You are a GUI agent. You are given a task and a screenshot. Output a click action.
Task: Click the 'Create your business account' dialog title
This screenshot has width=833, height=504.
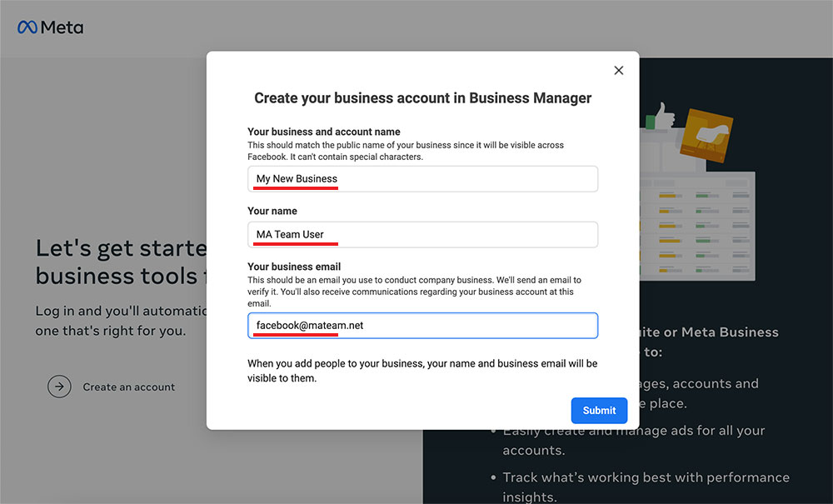(422, 98)
